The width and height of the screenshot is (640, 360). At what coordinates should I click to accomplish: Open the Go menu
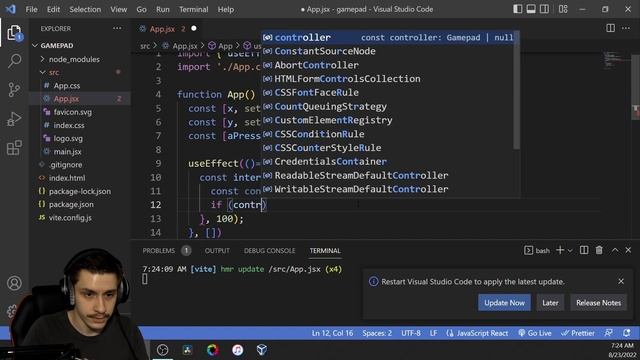tap(141, 9)
